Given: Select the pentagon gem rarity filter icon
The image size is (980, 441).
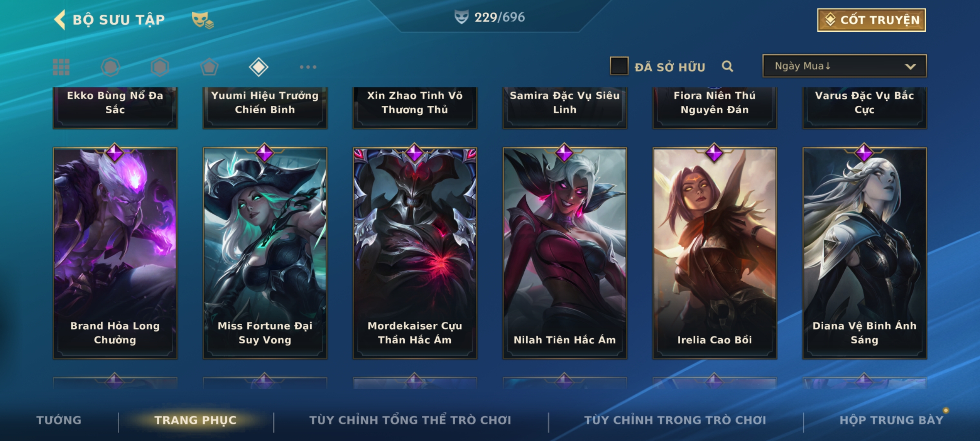Looking at the screenshot, I should (x=209, y=67).
